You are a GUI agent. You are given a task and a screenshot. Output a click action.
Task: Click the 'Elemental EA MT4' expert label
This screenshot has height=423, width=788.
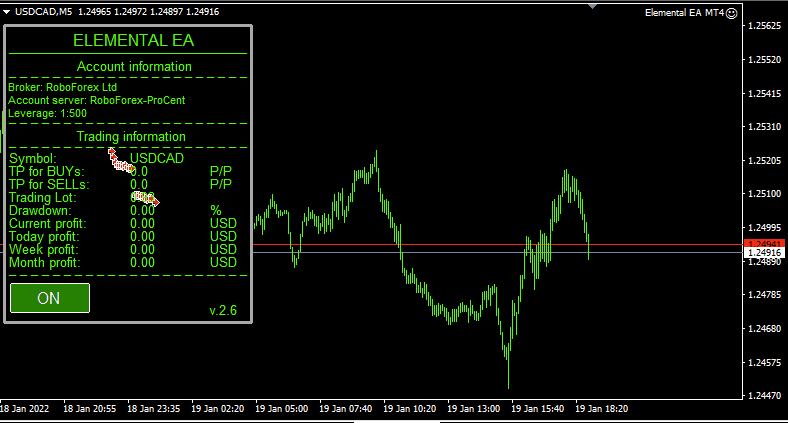[684, 13]
